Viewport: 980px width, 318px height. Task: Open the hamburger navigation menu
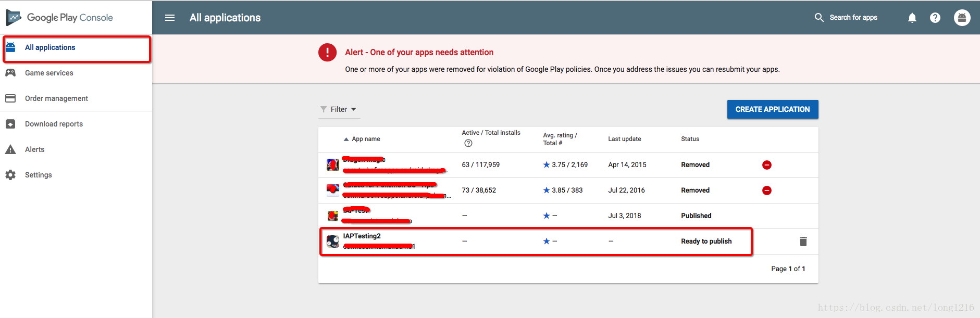point(170,18)
